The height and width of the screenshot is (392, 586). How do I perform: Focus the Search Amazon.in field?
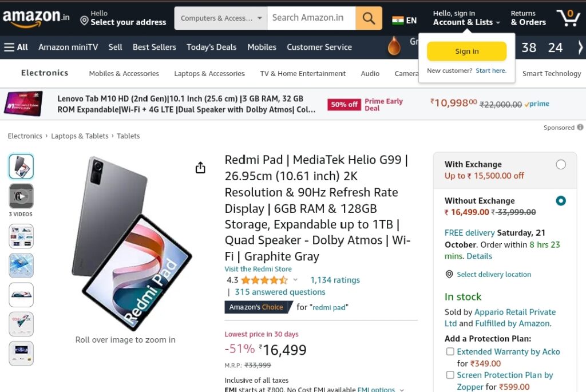click(311, 18)
